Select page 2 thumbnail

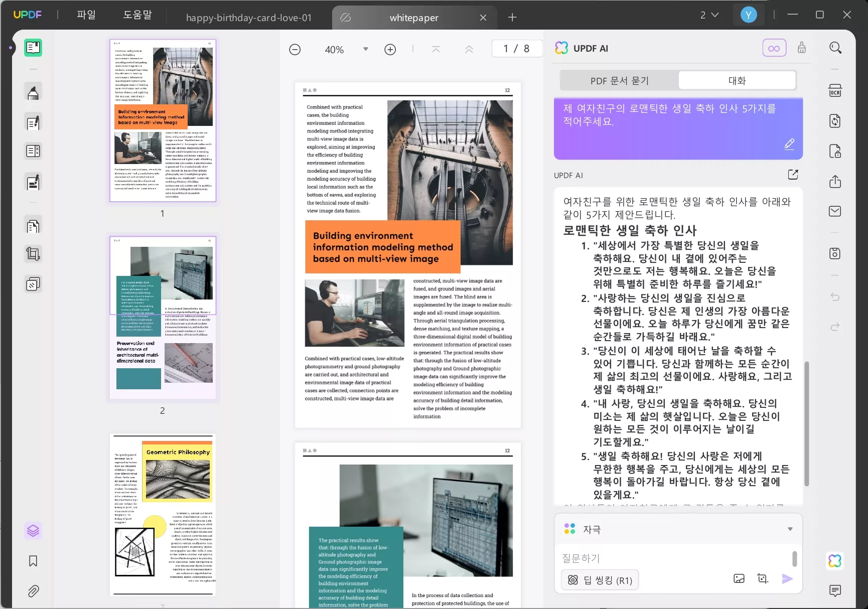[x=163, y=318]
